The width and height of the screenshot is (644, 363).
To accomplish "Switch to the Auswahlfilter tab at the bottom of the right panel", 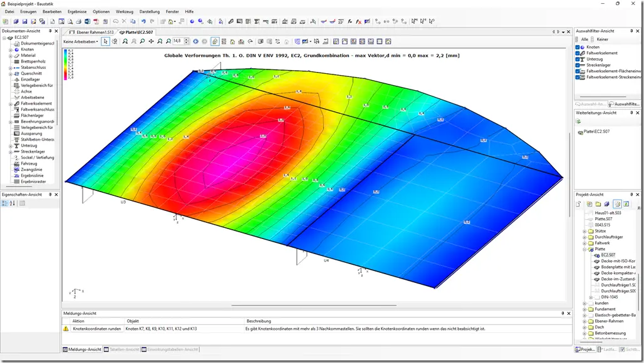I will click(x=624, y=104).
